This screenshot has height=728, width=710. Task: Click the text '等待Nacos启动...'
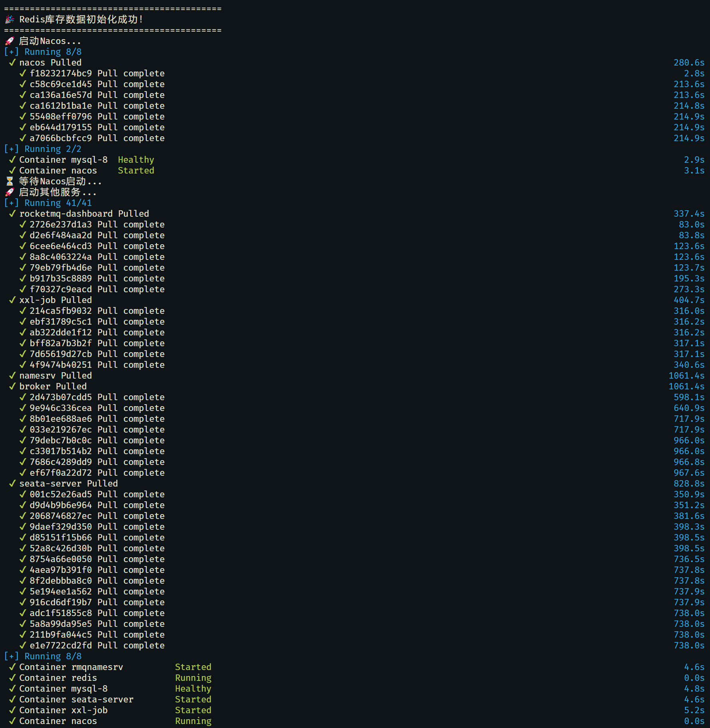click(x=60, y=181)
